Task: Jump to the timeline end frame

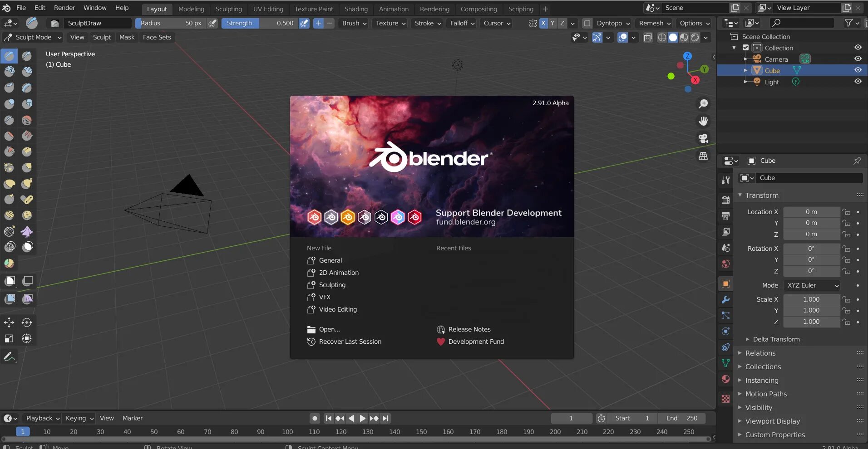Action: [x=386, y=418]
